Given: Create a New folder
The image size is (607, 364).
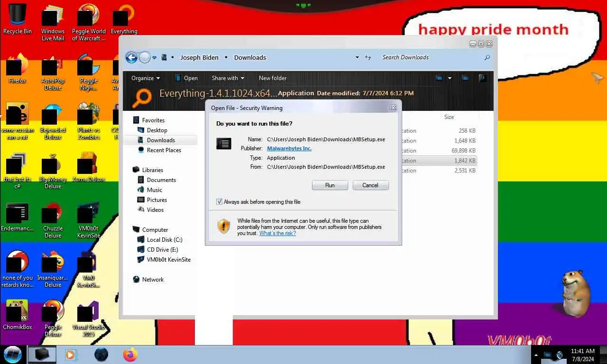Looking at the screenshot, I should pos(273,78).
